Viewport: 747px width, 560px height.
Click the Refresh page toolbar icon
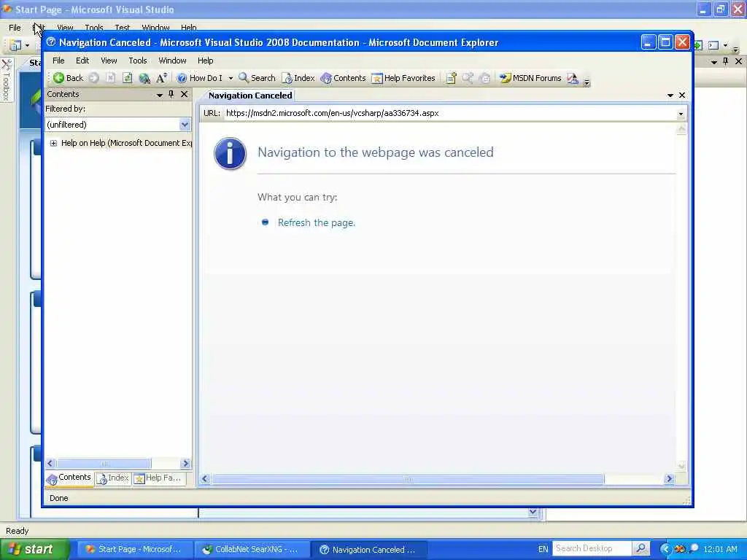point(127,78)
